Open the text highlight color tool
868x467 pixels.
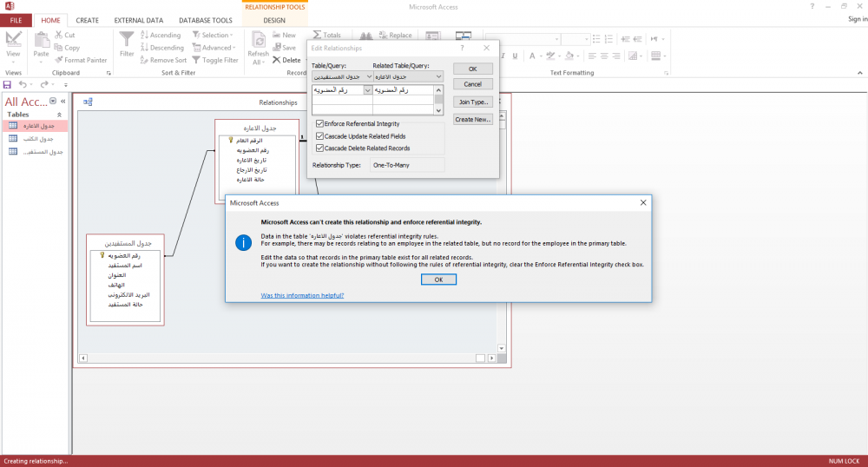550,56
